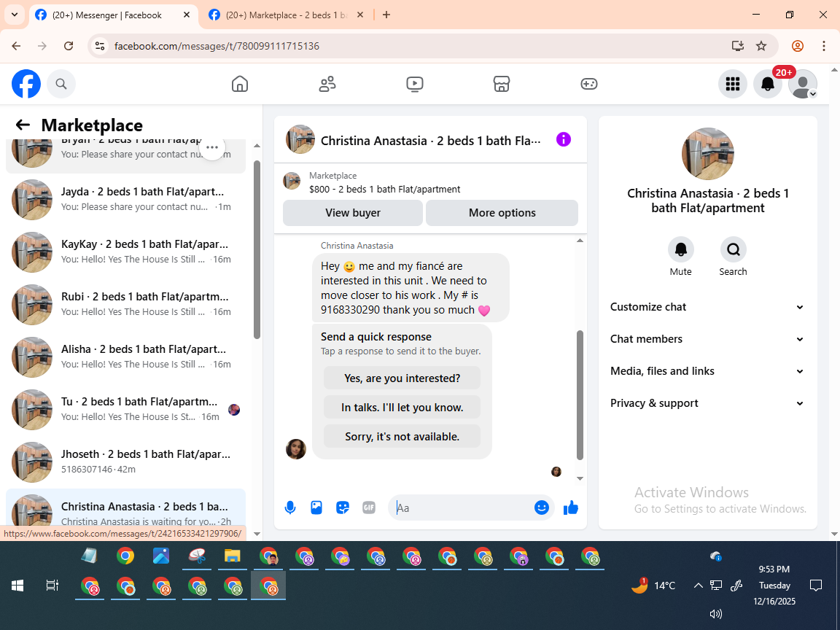The width and height of the screenshot is (840, 630).
Task: Open Chrome tab search dropdown arrow
Action: (x=15, y=15)
